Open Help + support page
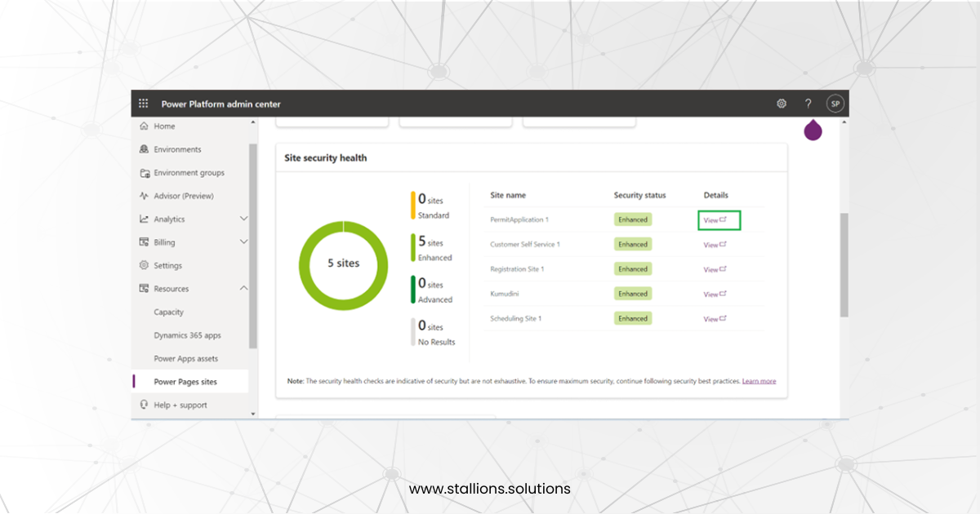 [180, 405]
